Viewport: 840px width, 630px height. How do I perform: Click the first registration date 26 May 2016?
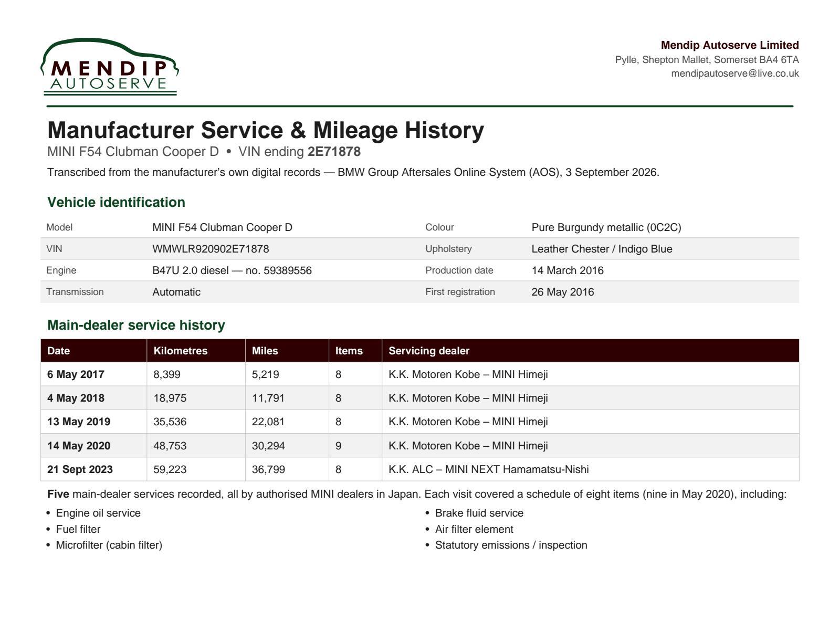[563, 292]
